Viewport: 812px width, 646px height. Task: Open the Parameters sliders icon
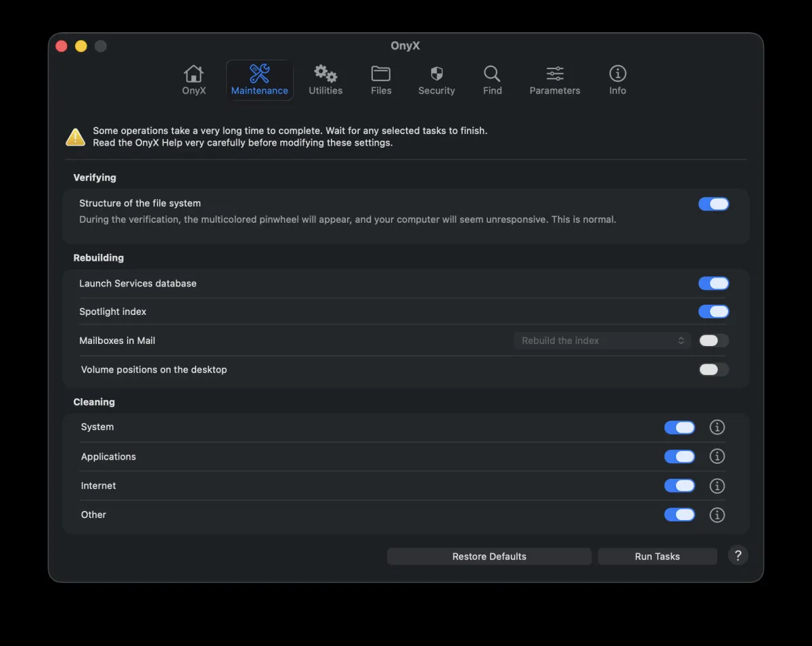[x=555, y=80]
